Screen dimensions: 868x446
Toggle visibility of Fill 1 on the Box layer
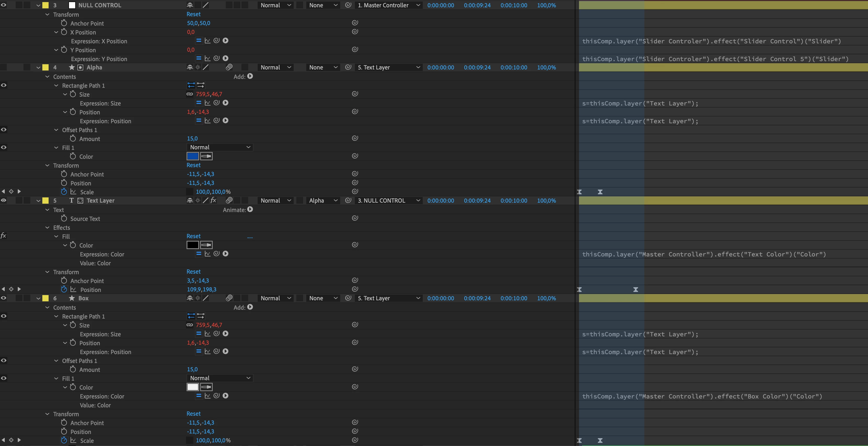point(3,378)
